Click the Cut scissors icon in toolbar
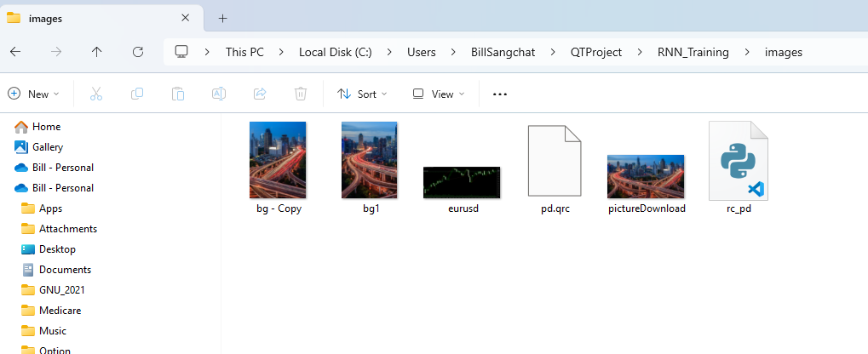Viewport: 868px width, 354px height. click(96, 94)
